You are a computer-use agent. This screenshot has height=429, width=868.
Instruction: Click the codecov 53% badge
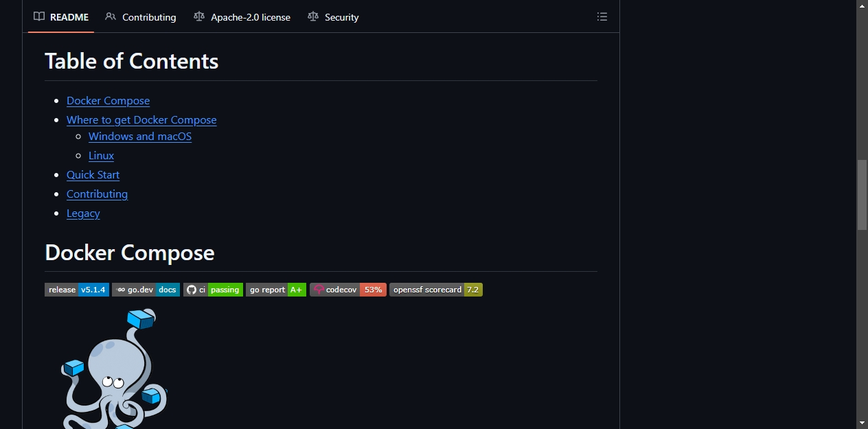pos(348,290)
